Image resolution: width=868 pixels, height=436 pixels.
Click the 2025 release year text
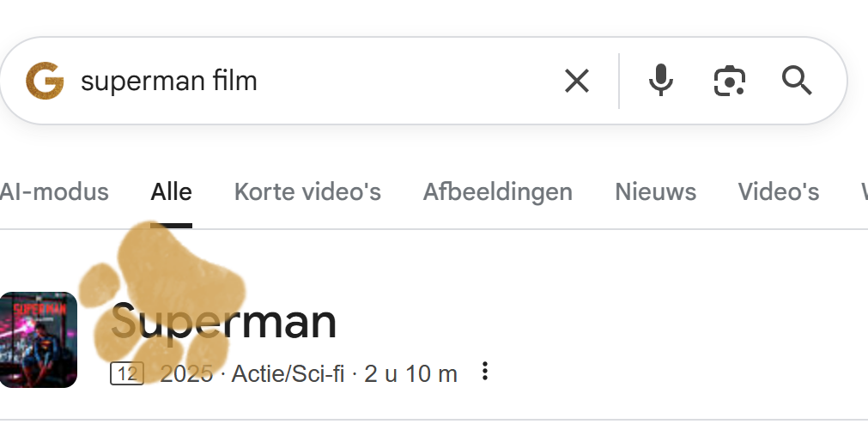[x=186, y=374]
